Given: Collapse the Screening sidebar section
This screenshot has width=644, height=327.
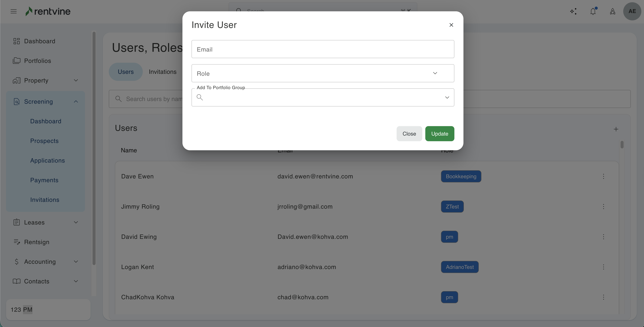Looking at the screenshot, I should (x=76, y=102).
